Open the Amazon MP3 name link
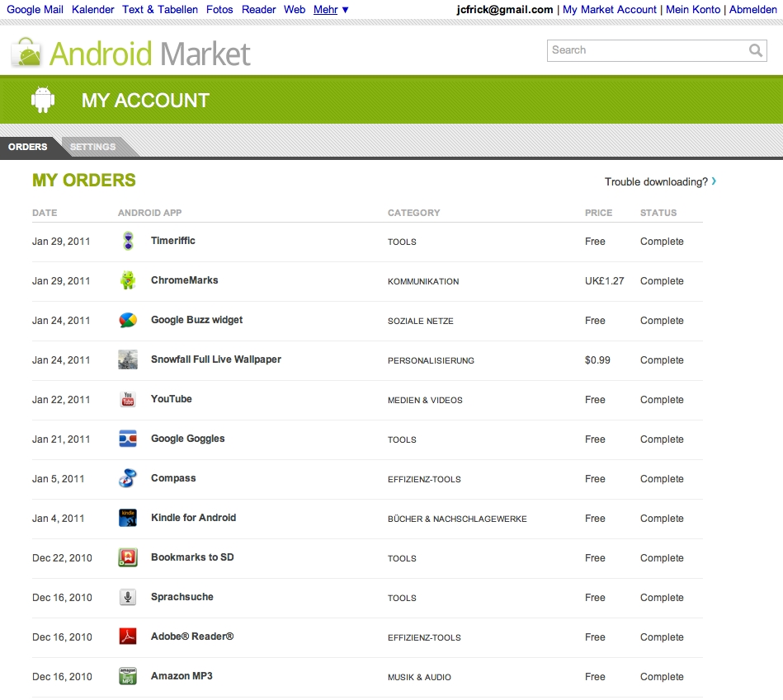This screenshot has width=783, height=700. 182,675
